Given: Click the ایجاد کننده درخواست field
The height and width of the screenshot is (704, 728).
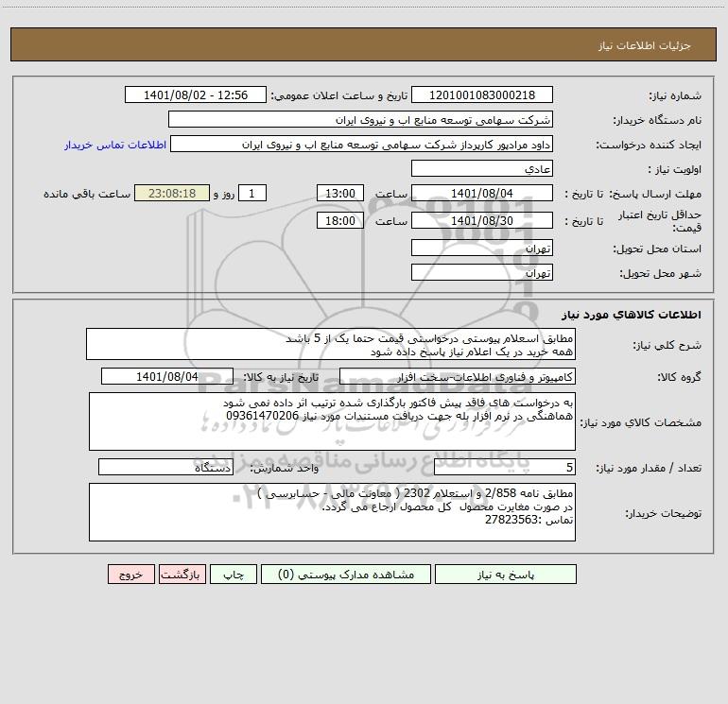Looking at the screenshot, I should 362,144.
